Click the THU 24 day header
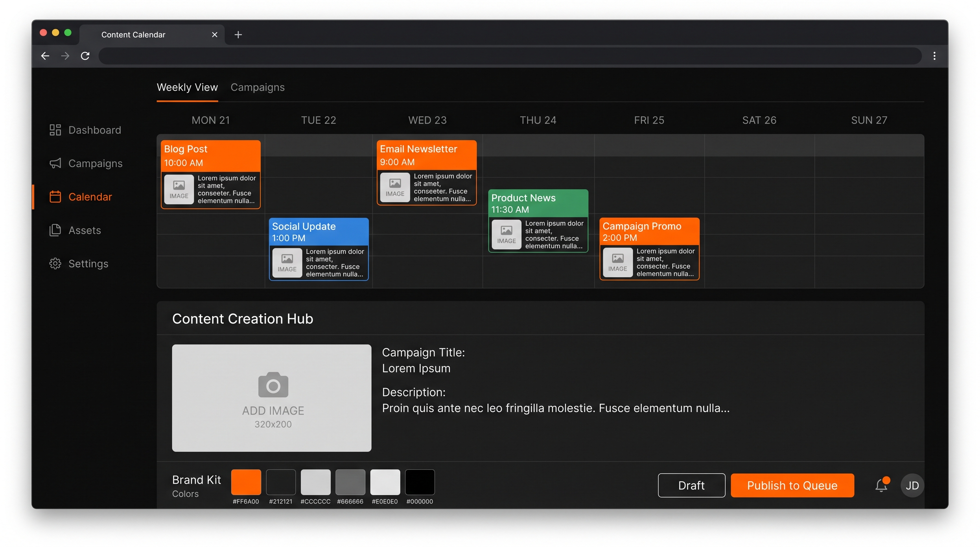 click(x=538, y=120)
